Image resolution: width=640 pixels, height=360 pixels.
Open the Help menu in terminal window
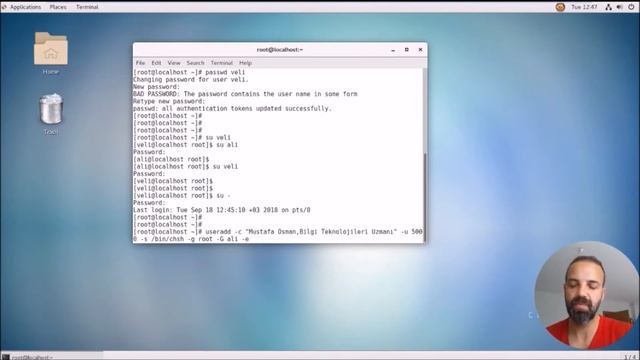tap(245, 63)
